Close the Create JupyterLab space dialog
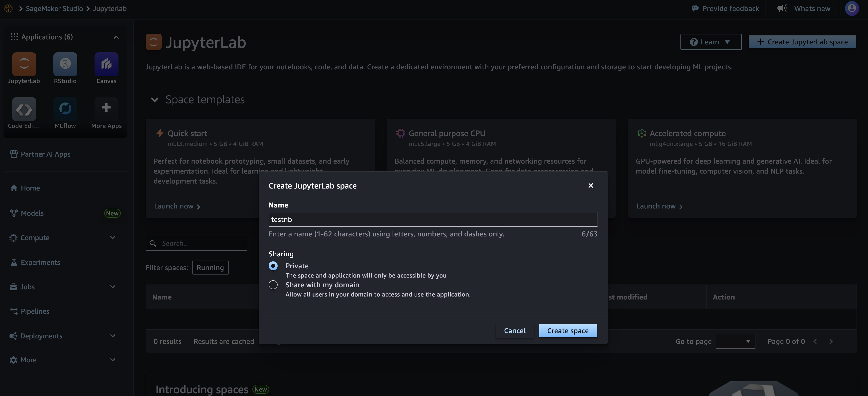Screen dimensions: 868x396 point(591,185)
